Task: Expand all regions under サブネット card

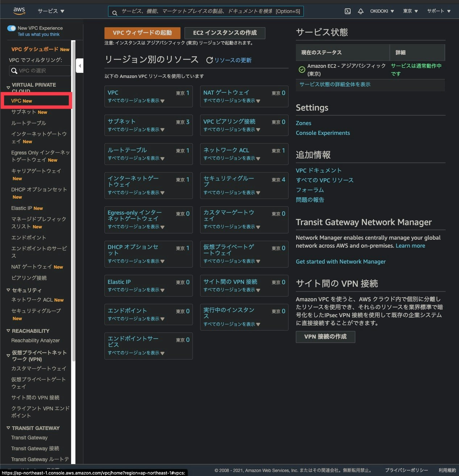Action: pyautogui.click(x=136, y=129)
